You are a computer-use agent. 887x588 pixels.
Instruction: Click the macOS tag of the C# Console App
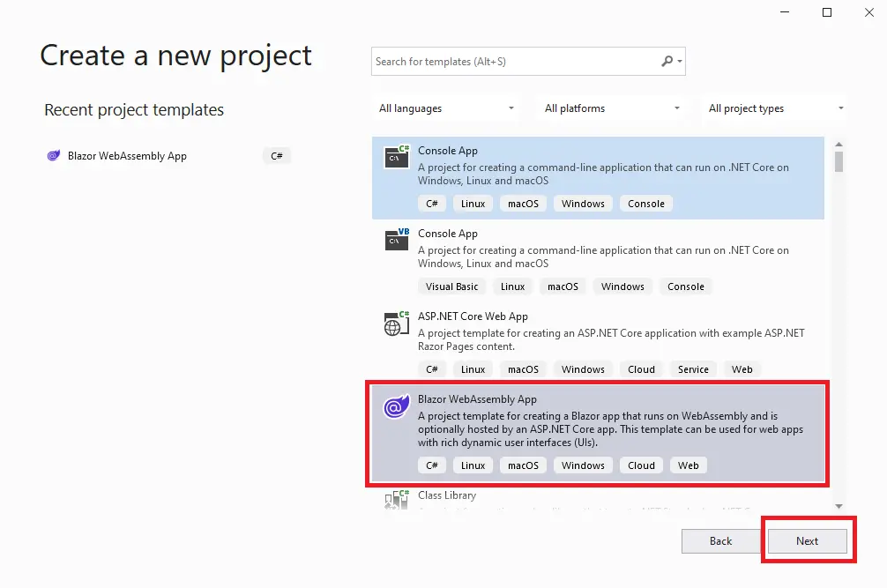[x=523, y=204]
